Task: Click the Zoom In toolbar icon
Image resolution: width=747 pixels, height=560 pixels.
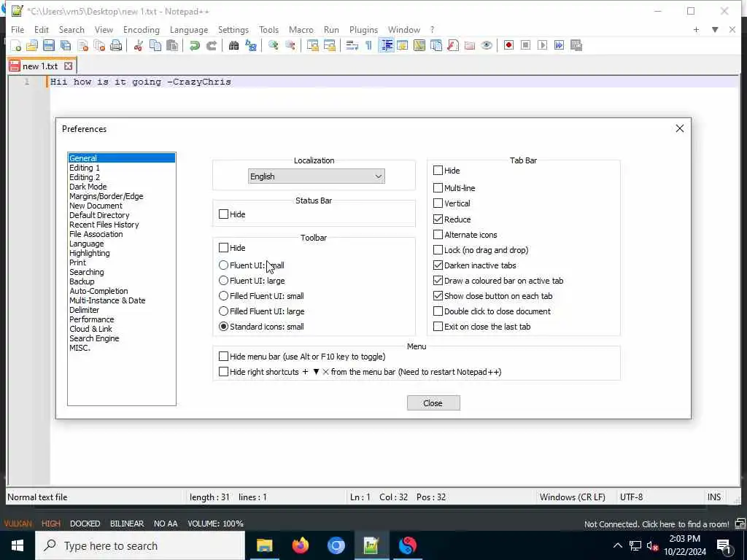Action: (273, 45)
